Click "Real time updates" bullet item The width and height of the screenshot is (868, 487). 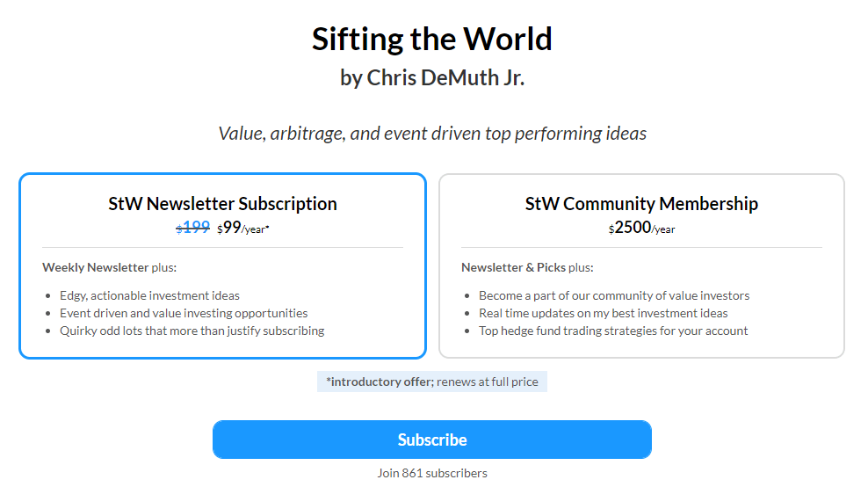604,313
